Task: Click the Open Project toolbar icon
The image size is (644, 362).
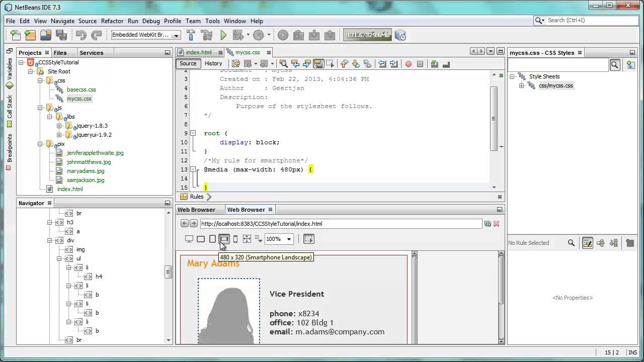Action: coord(46,35)
